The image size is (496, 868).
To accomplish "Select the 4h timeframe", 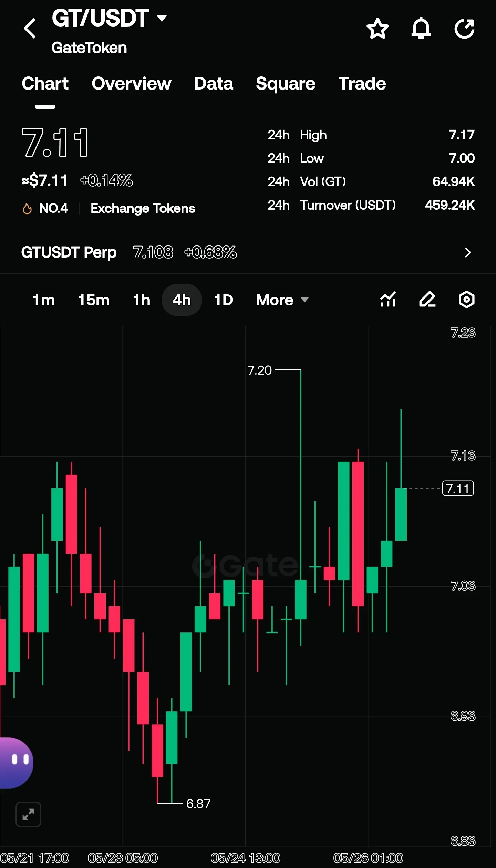I will [x=182, y=300].
